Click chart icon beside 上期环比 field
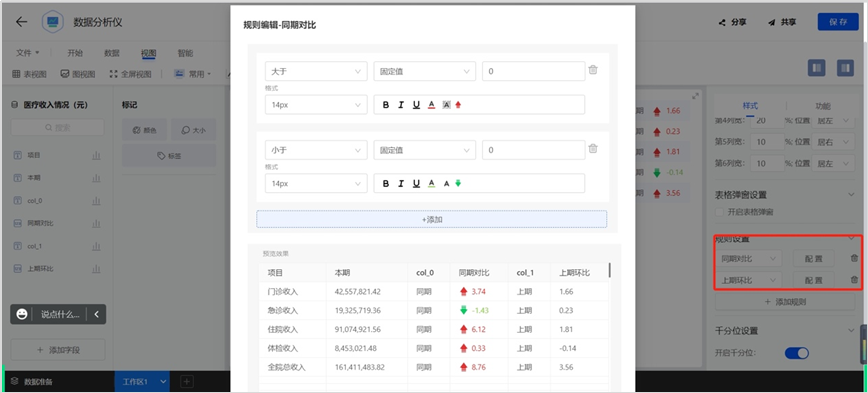This screenshot has width=868, height=393. click(96, 268)
